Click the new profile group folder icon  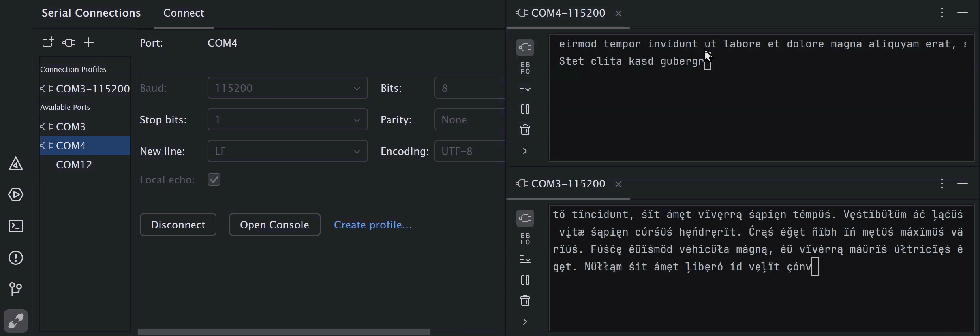tap(48, 42)
